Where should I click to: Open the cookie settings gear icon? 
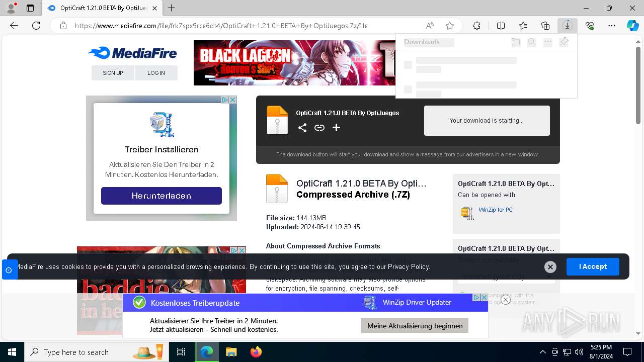[x=9, y=270]
